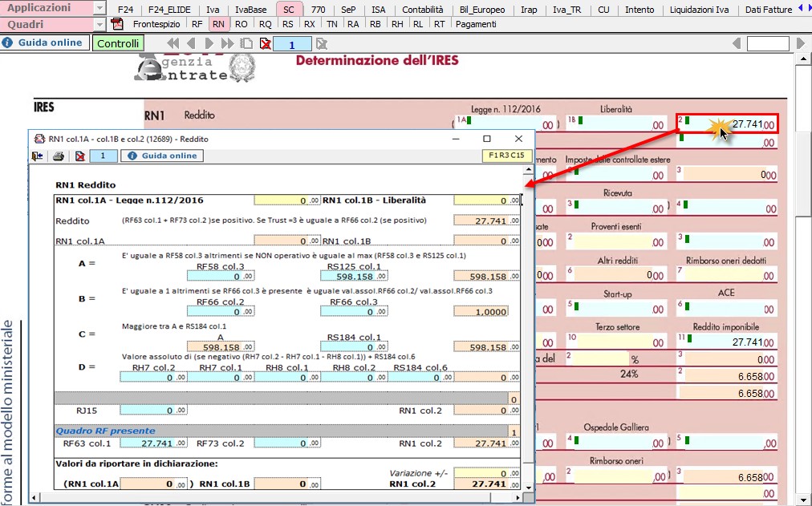Open the Applicazioni dropdown
Image resolution: width=812 pixels, height=506 pixels.
[x=99, y=8]
